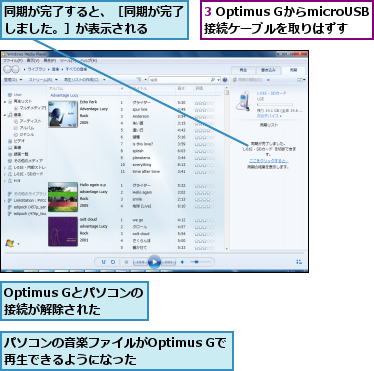This screenshot has width=374, height=371.
Task: Select the track 'smile'
Action: pos(137,199)
